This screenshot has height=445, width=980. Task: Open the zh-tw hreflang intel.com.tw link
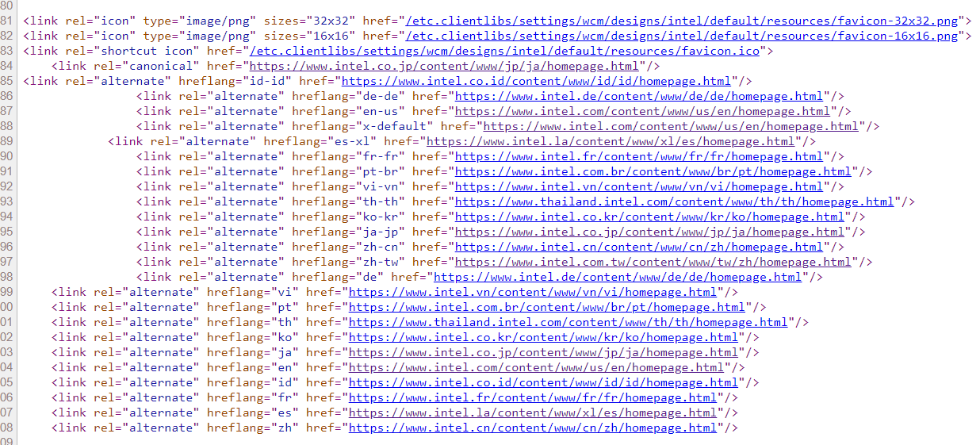(x=653, y=262)
